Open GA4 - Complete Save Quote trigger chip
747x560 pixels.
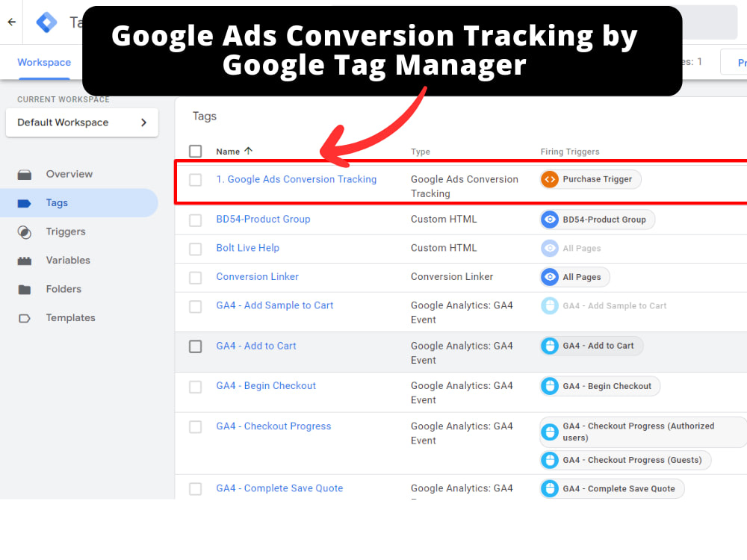613,489
